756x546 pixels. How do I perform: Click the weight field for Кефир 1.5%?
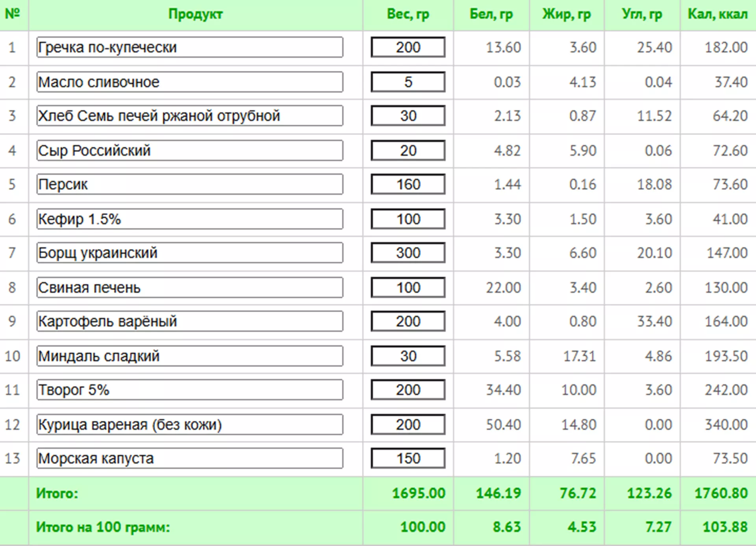408,219
